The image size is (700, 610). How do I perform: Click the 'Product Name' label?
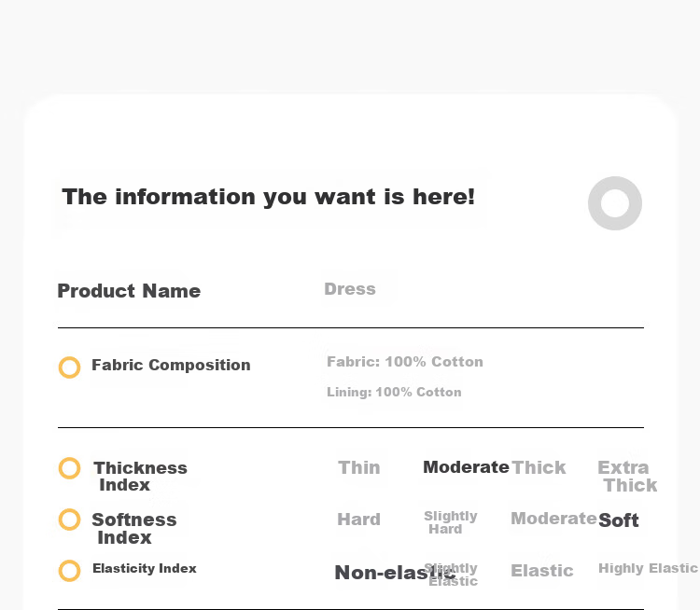tap(129, 291)
